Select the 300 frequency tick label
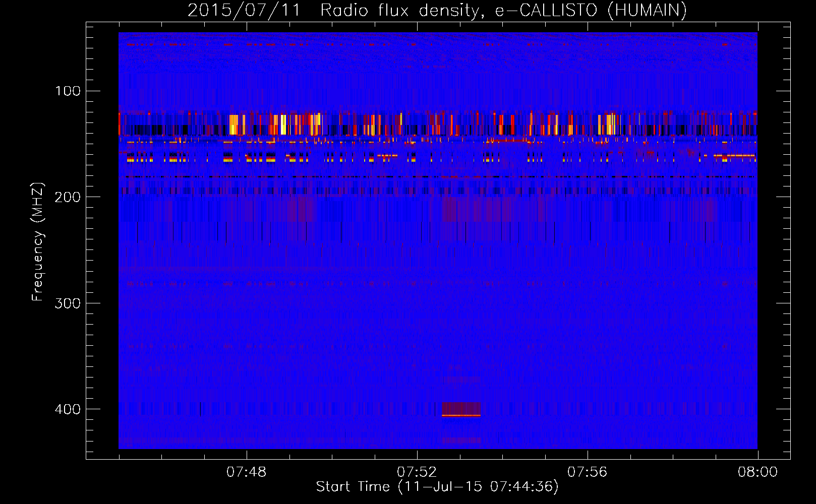Image resolution: width=816 pixels, height=504 pixels. click(68, 303)
